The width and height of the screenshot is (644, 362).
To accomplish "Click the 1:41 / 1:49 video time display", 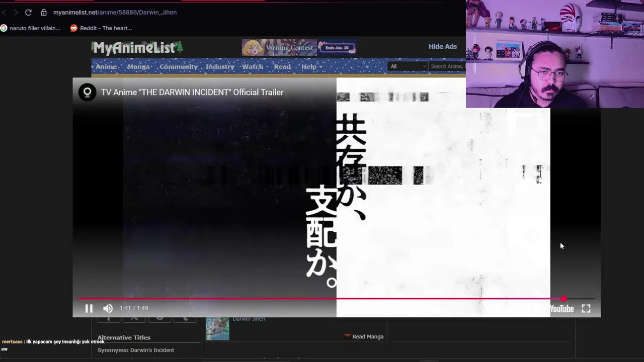I will click(134, 308).
